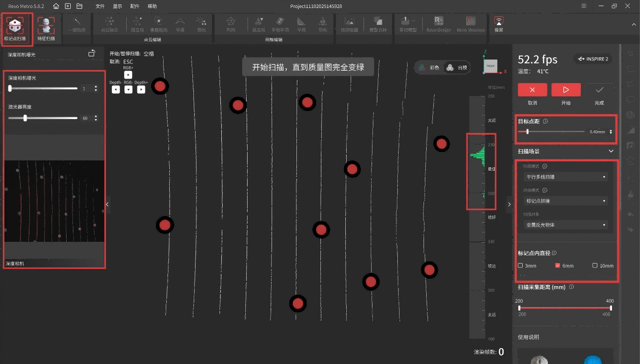Click the INSPIRE 2 device button

(x=593, y=59)
